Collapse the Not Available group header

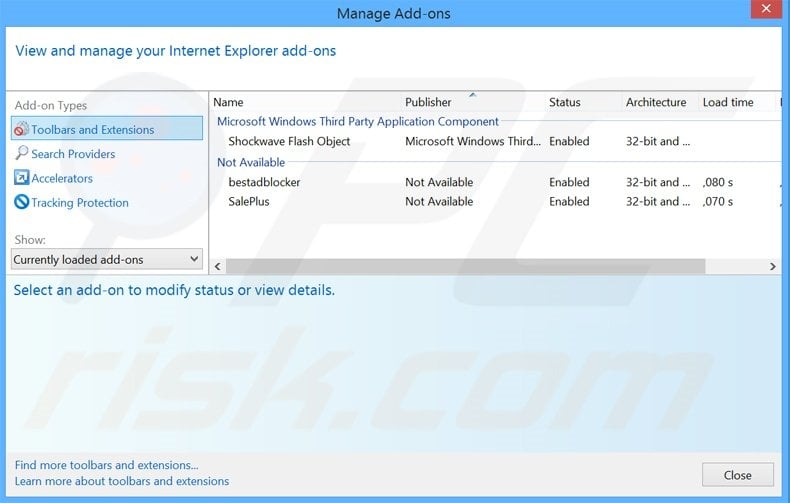251,162
